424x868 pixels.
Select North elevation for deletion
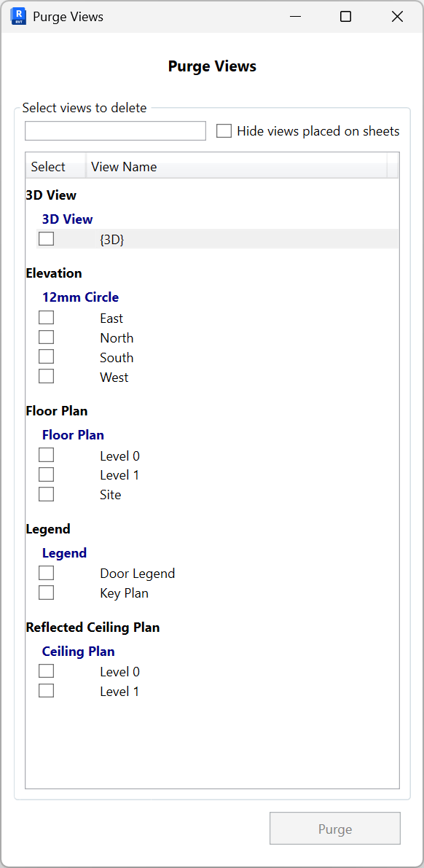click(46, 336)
